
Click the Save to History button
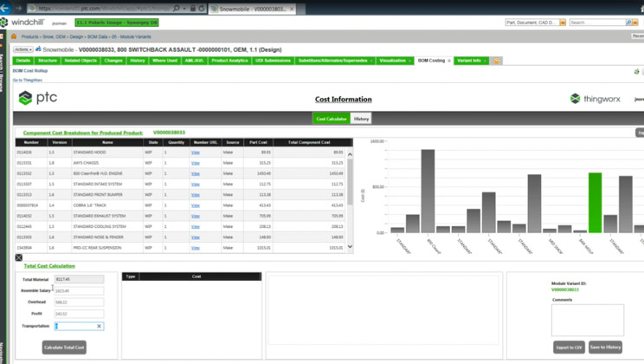605,348
